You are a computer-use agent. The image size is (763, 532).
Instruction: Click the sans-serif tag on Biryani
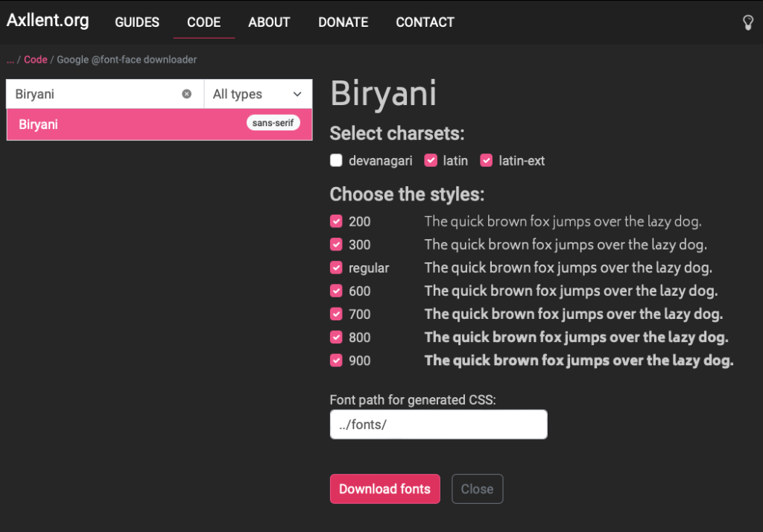click(x=273, y=123)
